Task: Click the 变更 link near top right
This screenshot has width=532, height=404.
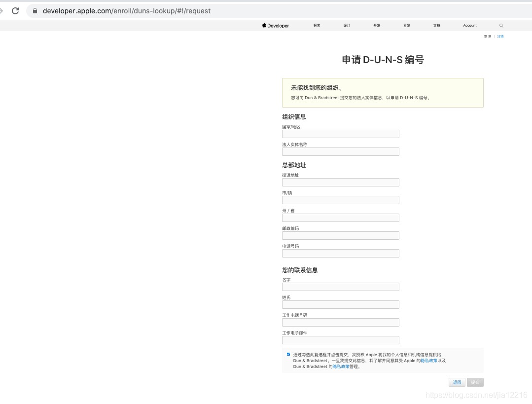Action: pos(487,36)
